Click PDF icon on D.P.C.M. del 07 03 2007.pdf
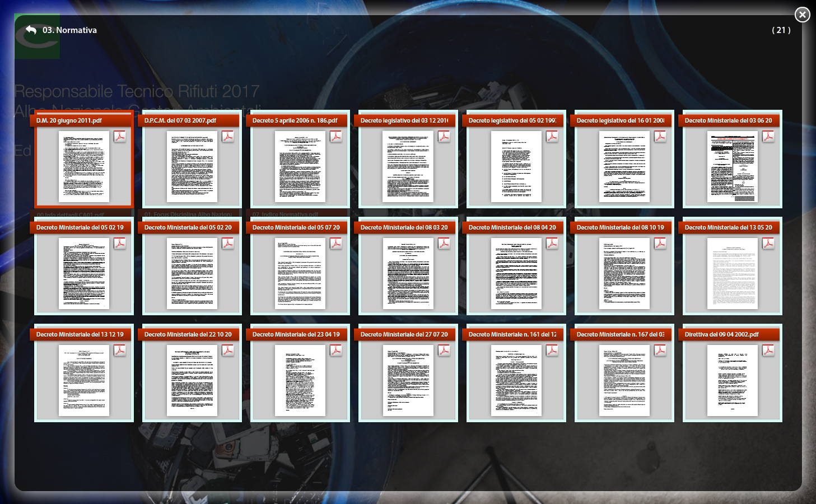 [x=228, y=137]
